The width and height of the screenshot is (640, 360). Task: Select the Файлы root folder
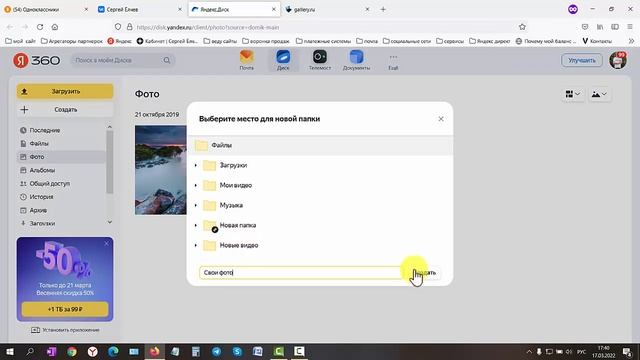(320, 145)
